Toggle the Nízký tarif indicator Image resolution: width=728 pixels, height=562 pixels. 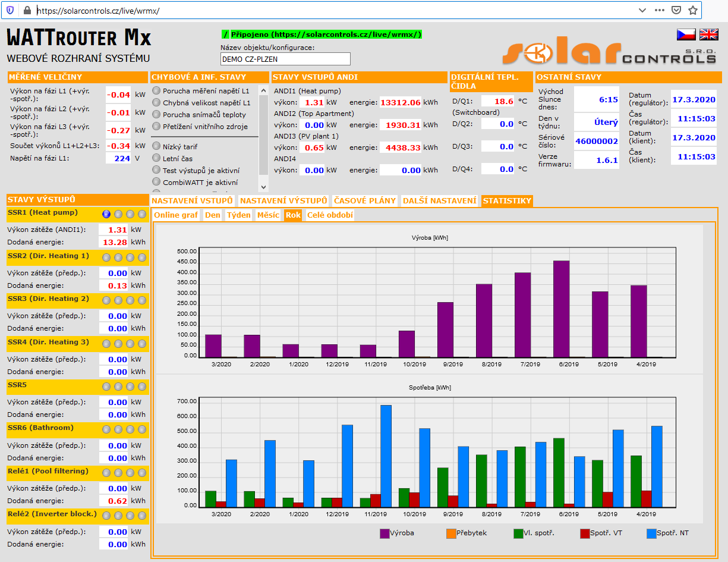click(x=157, y=146)
